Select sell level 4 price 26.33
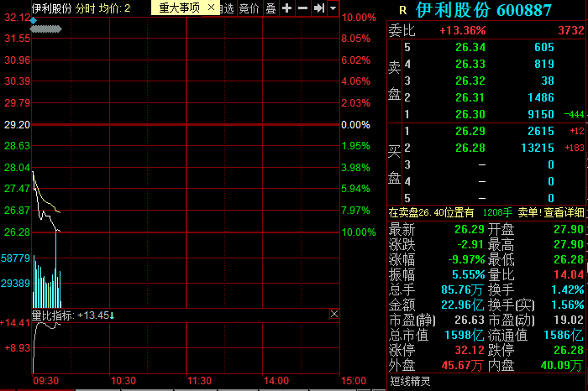 [x=470, y=64]
